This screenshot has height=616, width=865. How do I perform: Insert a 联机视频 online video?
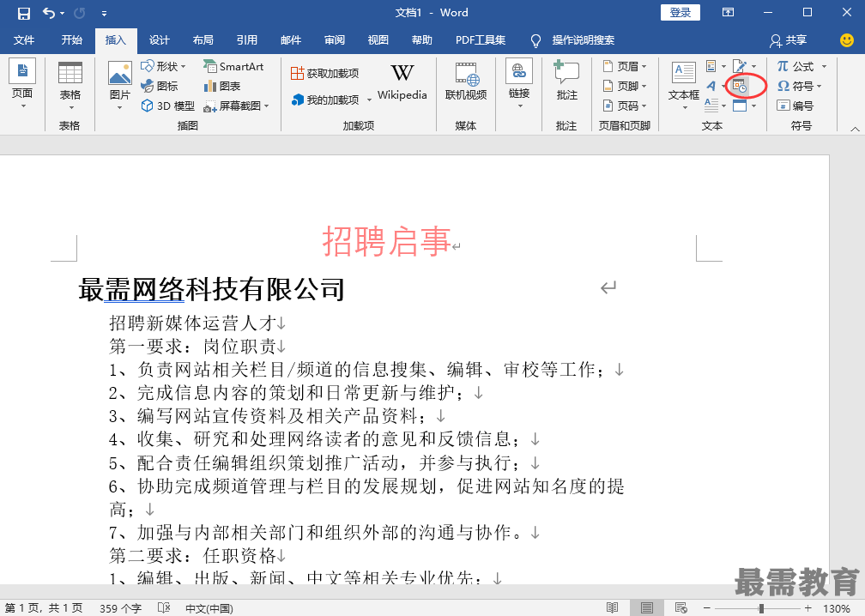(466, 82)
